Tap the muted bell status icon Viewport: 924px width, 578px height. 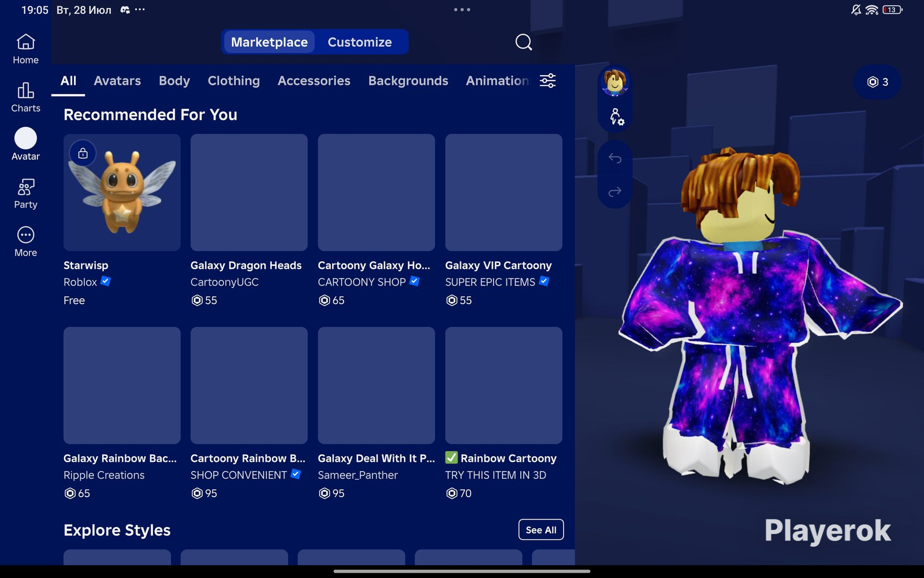pyautogui.click(x=856, y=10)
